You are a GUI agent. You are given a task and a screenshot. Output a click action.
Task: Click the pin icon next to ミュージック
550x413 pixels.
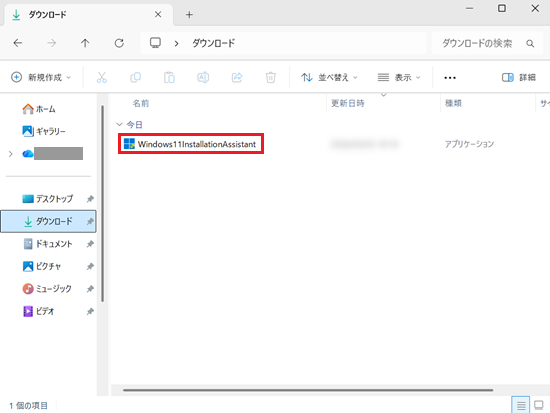pos(90,289)
